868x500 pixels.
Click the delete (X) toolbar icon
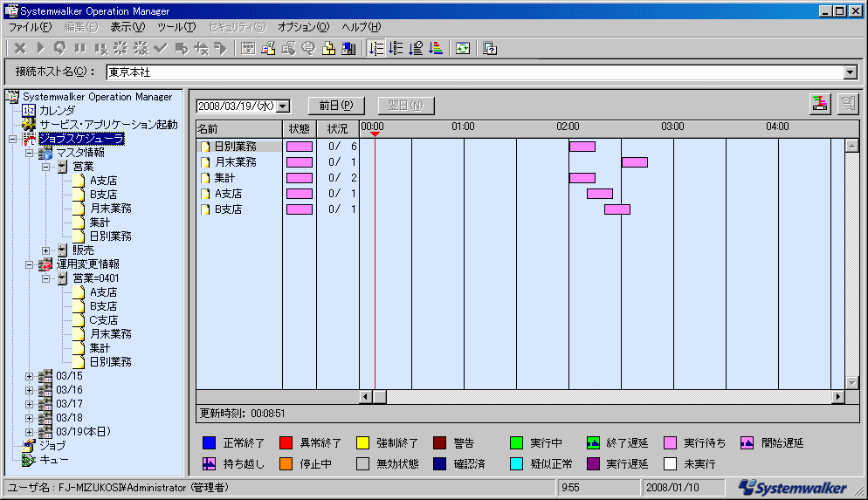[x=20, y=49]
